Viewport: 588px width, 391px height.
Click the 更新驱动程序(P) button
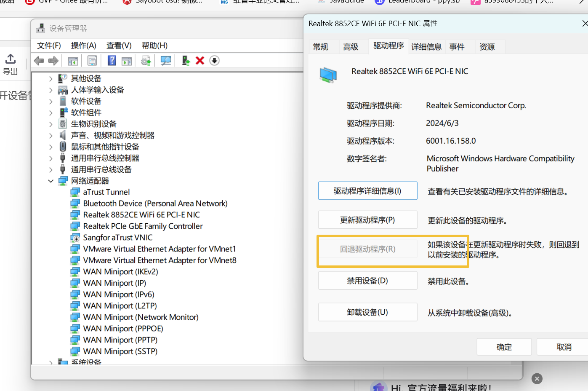367,220
